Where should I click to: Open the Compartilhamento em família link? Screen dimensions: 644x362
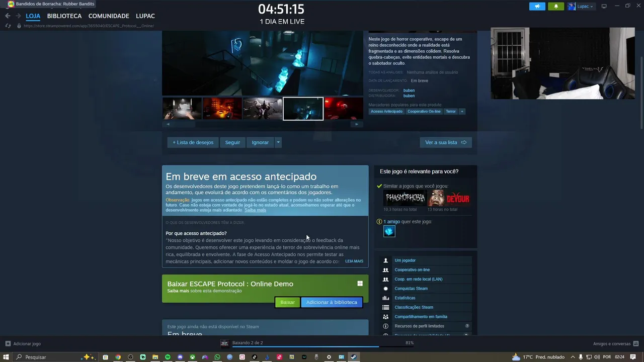pyautogui.click(x=421, y=317)
